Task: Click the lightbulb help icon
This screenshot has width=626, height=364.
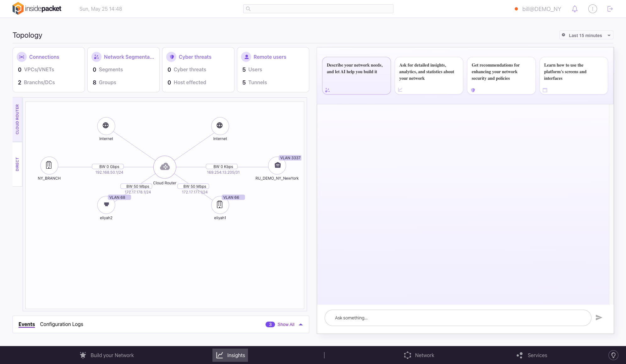Action: [x=613, y=355]
